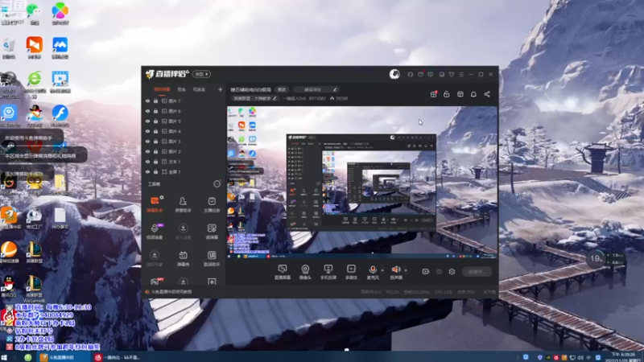Image resolution: width=644 pixels, height=362 pixels.
Task: Click the microphone icon in the bottom bar
Action: click(x=373, y=269)
